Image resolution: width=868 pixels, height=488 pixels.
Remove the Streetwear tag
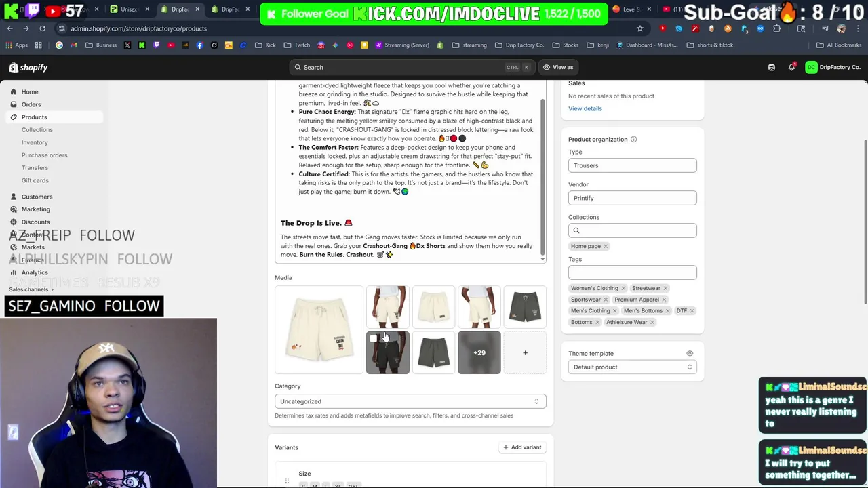(665, 289)
